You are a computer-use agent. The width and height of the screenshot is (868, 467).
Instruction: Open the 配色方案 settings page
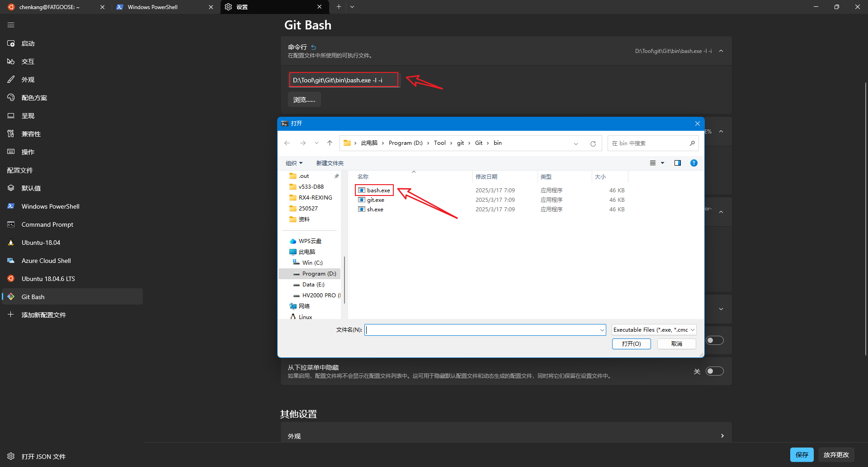(x=72, y=98)
